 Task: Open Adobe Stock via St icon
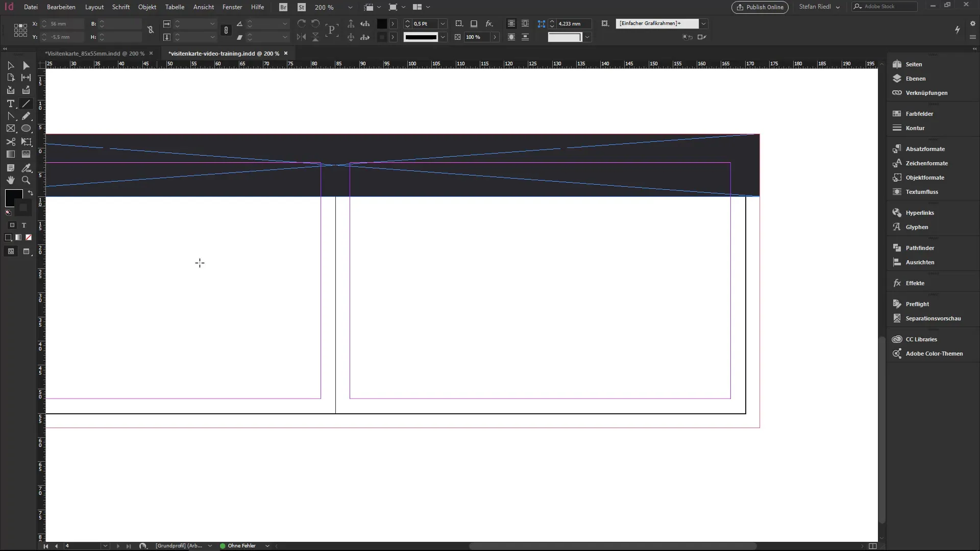click(x=302, y=7)
